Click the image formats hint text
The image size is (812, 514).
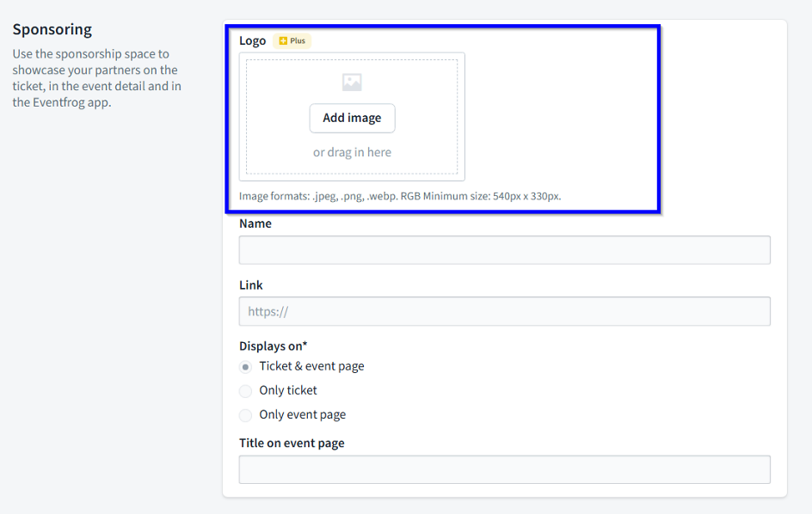(x=400, y=196)
